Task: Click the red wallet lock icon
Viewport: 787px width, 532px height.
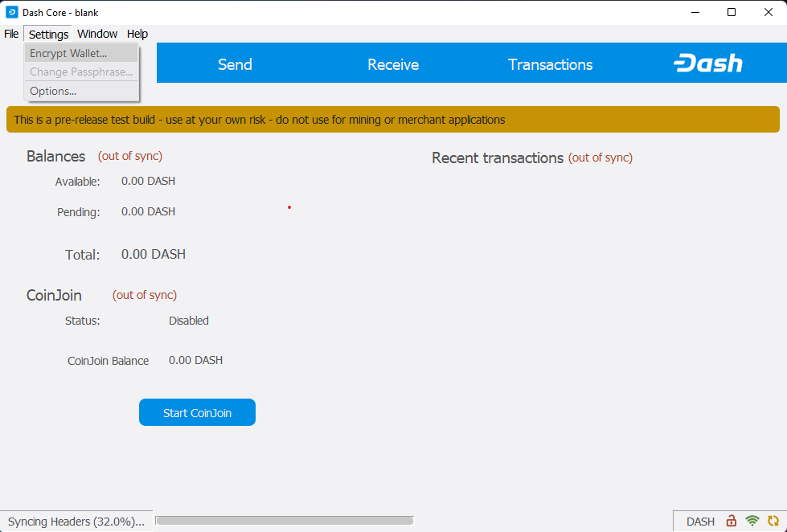Action: click(732, 521)
